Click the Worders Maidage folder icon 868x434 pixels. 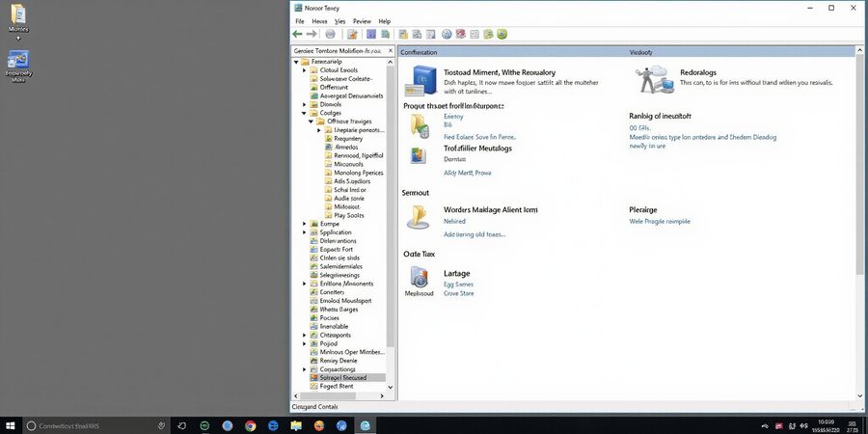pos(418,217)
